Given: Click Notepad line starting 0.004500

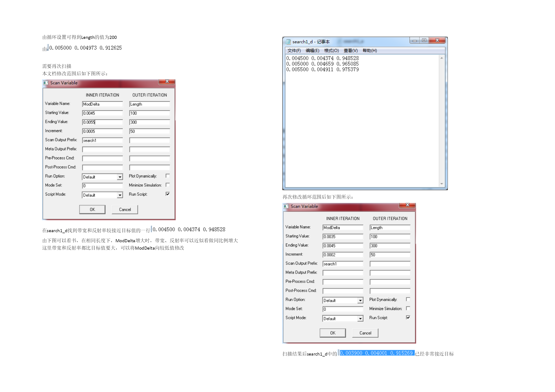Looking at the screenshot, I should pos(322,58).
